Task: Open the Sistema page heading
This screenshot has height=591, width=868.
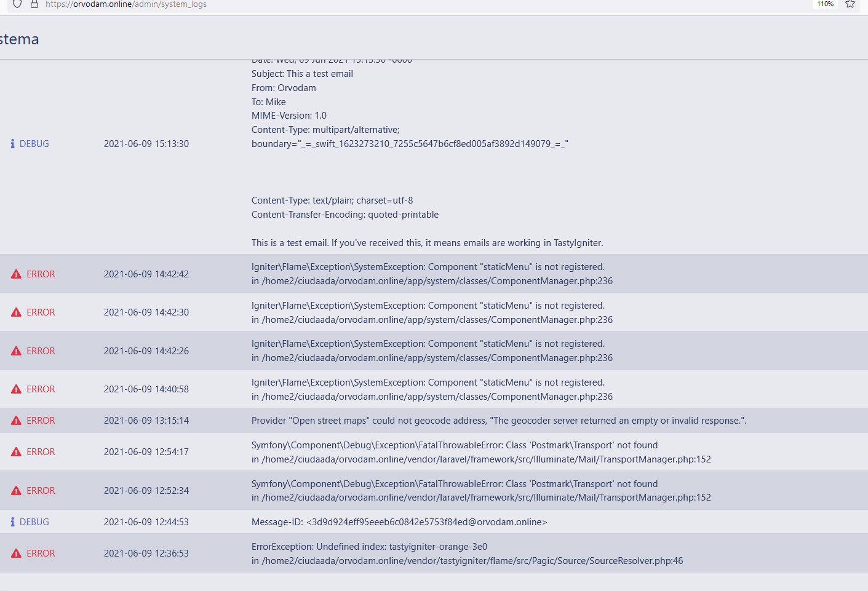Action: [x=19, y=38]
